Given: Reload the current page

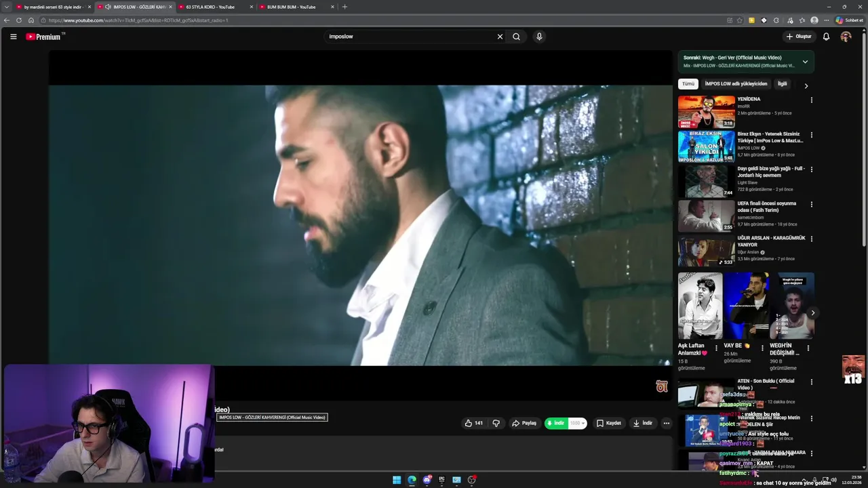Looking at the screenshot, I should [19, 20].
